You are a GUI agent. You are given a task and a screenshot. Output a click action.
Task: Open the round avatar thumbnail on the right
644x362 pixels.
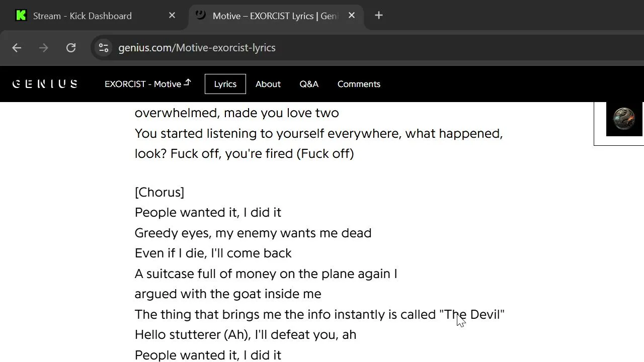[624, 119]
